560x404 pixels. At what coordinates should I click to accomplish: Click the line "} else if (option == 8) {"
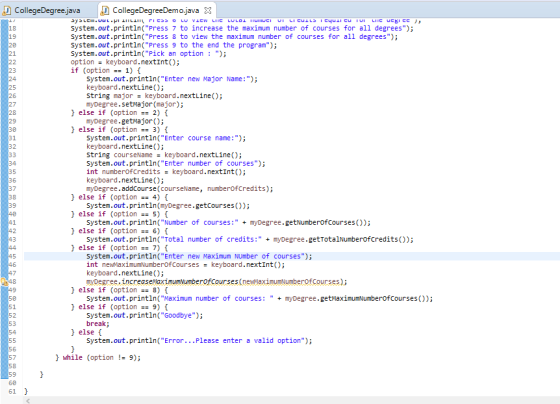click(119, 290)
